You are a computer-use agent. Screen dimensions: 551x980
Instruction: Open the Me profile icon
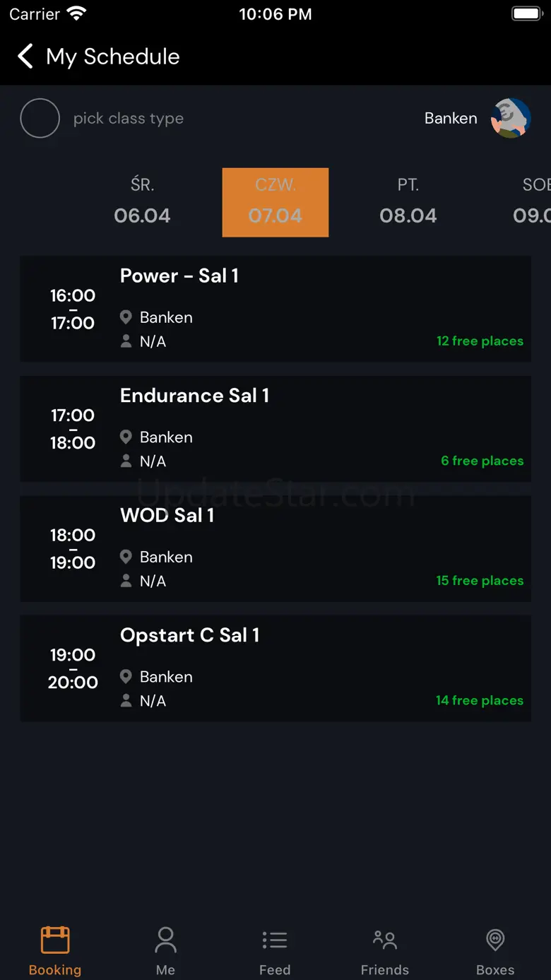(165, 940)
